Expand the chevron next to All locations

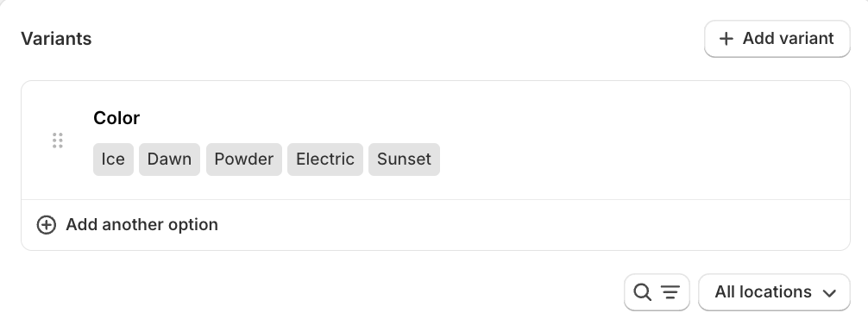click(829, 293)
